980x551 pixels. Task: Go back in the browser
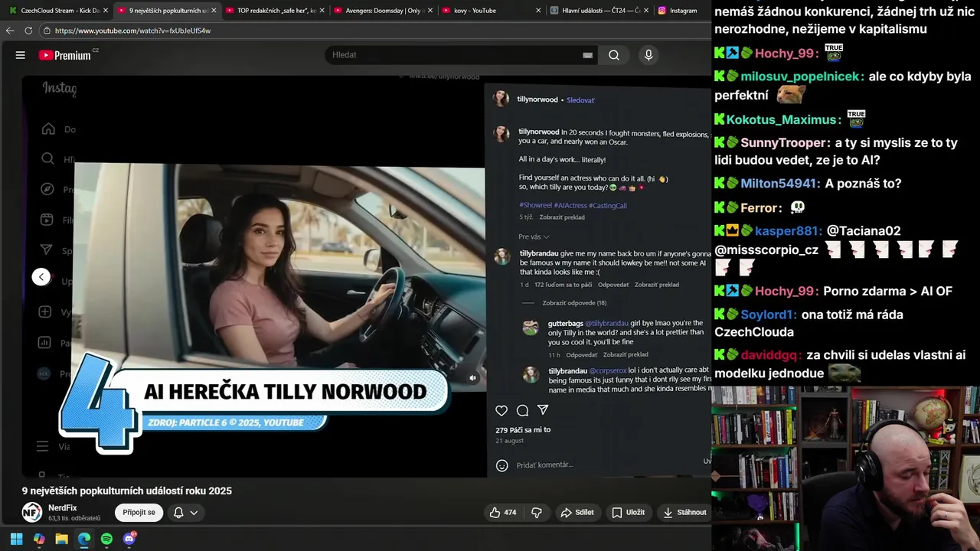pyautogui.click(x=10, y=31)
